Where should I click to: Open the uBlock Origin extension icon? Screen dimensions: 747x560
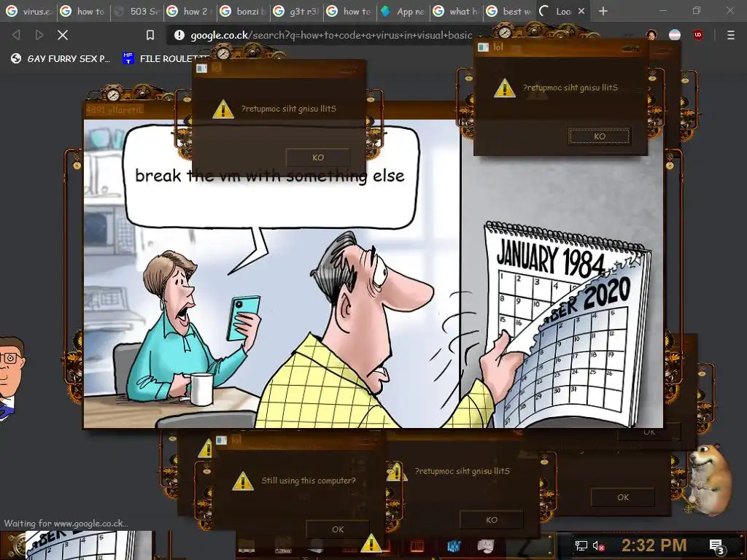[698, 35]
